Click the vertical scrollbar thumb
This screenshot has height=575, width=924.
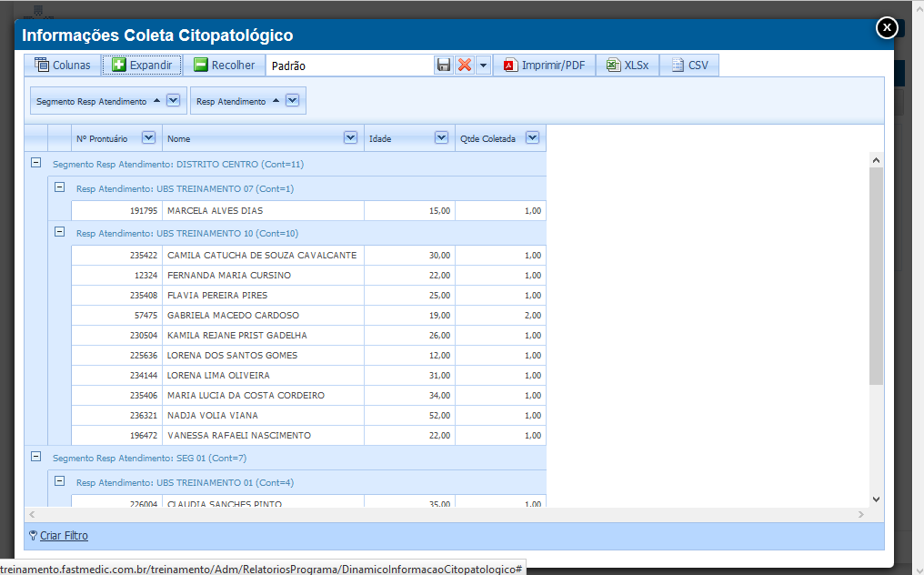tap(877, 276)
